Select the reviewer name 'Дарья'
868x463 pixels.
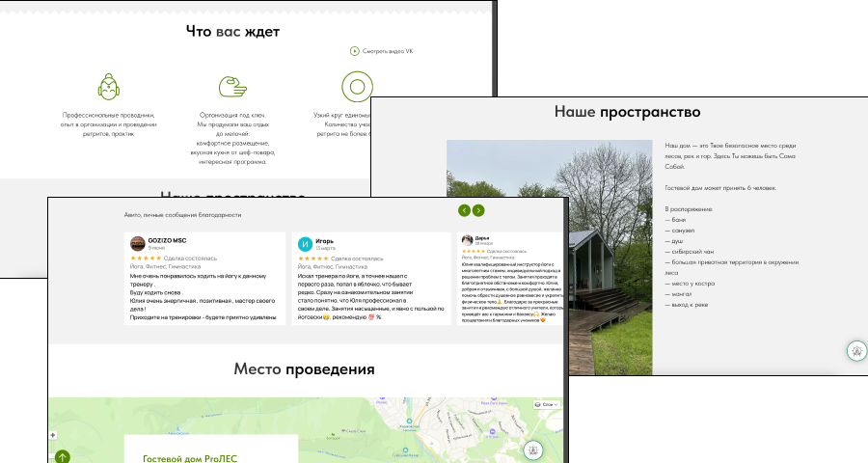pos(482,238)
